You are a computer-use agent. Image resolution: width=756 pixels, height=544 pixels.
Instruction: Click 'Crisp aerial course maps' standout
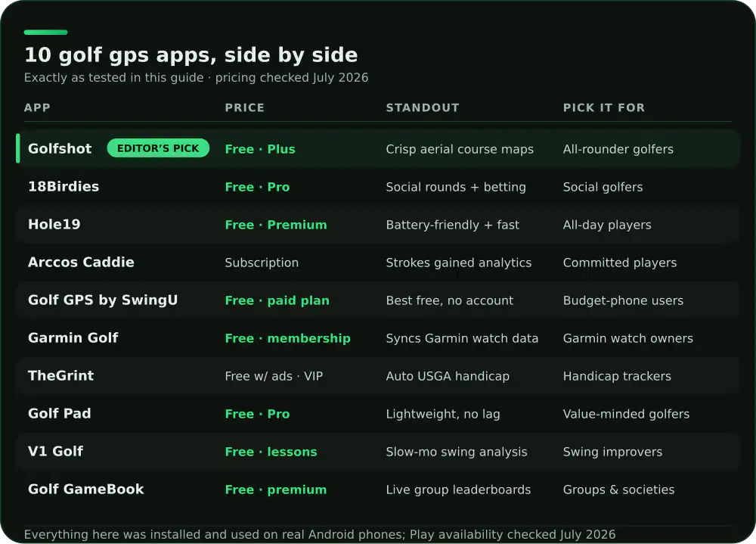tap(460, 149)
